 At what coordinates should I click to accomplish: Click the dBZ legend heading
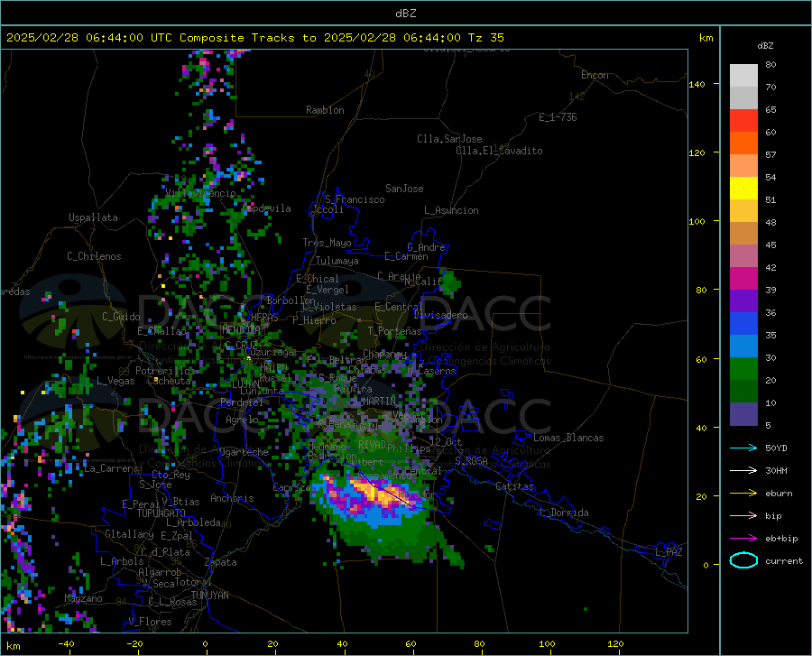coord(765,45)
